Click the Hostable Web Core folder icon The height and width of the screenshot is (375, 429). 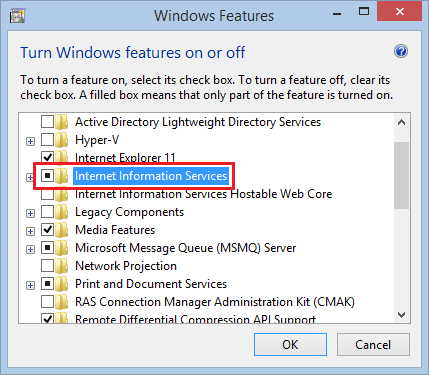point(61,195)
